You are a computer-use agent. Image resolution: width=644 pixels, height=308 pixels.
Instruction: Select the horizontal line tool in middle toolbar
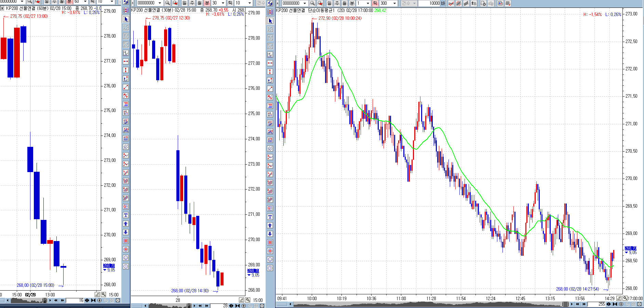coord(126,61)
